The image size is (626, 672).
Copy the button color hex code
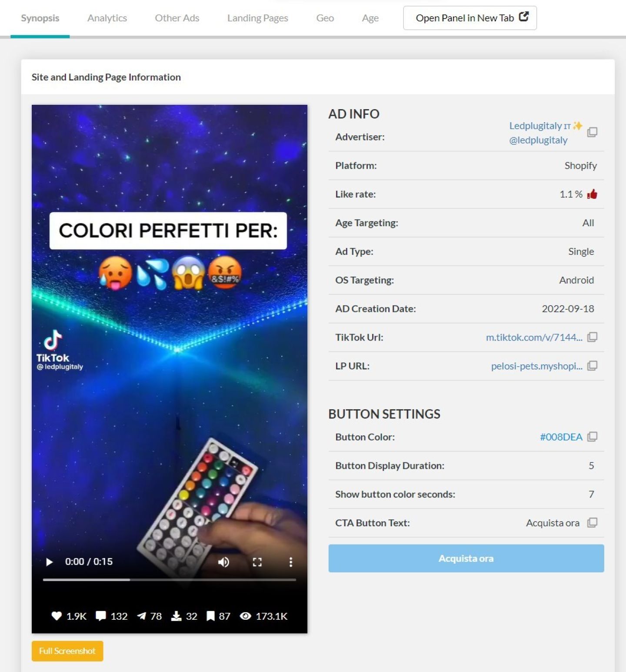592,437
